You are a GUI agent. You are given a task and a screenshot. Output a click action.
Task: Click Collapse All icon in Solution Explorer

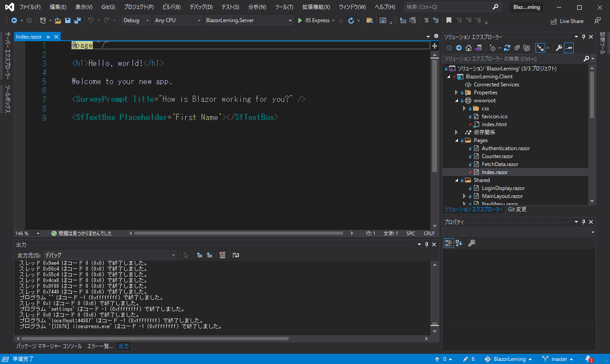pyautogui.click(x=517, y=48)
